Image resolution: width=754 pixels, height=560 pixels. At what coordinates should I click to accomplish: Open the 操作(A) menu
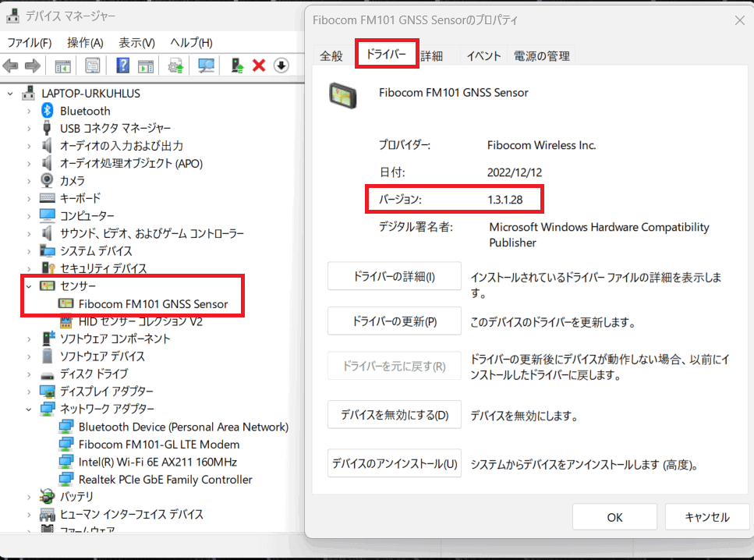[x=85, y=43]
